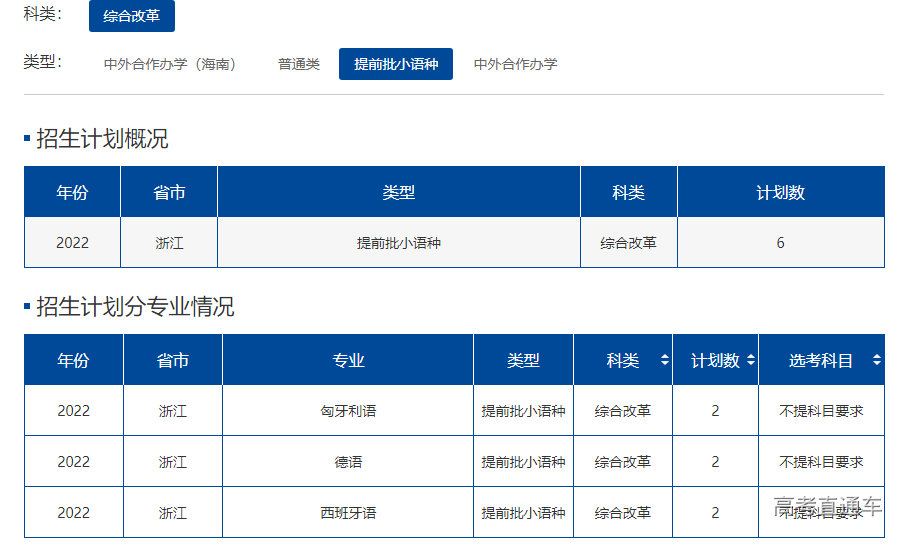The height and width of the screenshot is (546, 911).
Task: Click the sort arrows in the 科类 column header
Action: (665, 360)
